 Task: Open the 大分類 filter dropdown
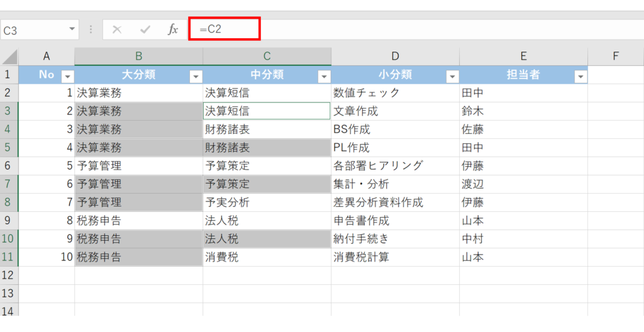pyautogui.click(x=196, y=77)
